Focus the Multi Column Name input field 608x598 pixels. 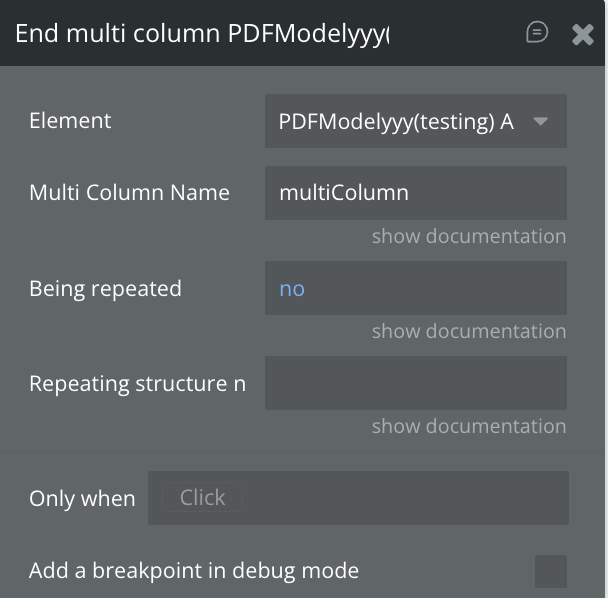pos(415,193)
